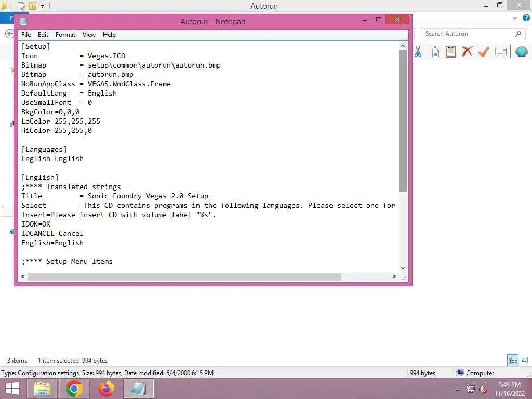Go back with Explorer's back arrow

click(x=9, y=34)
